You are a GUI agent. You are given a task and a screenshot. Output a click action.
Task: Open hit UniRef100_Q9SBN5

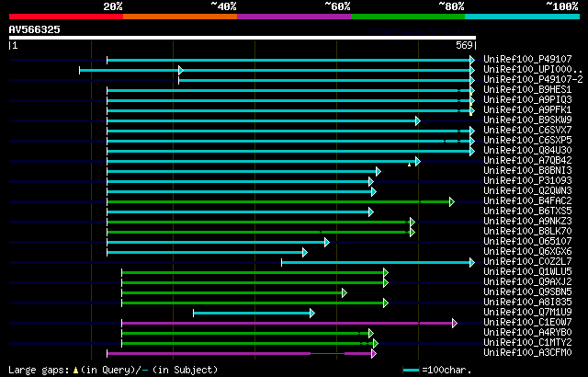point(527,292)
